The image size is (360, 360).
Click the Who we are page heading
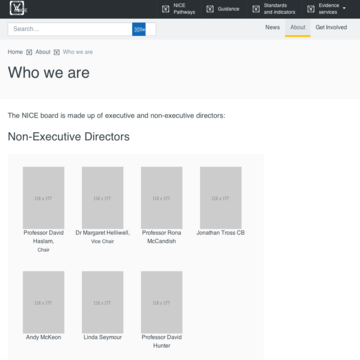pyautogui.click(x=49, y=72)
